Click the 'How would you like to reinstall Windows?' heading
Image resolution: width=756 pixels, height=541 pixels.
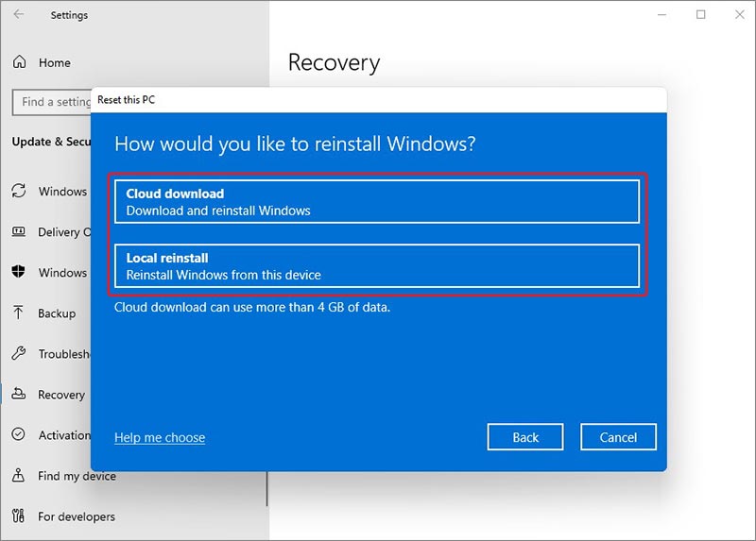(295, 144)
